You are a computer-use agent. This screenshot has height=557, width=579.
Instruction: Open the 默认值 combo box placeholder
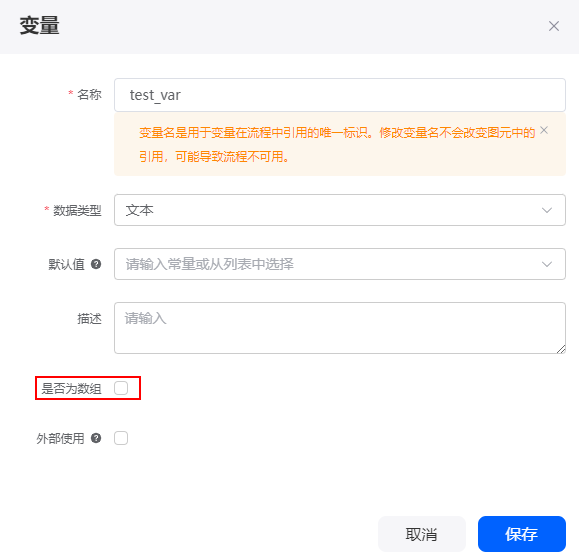(340, 264)
